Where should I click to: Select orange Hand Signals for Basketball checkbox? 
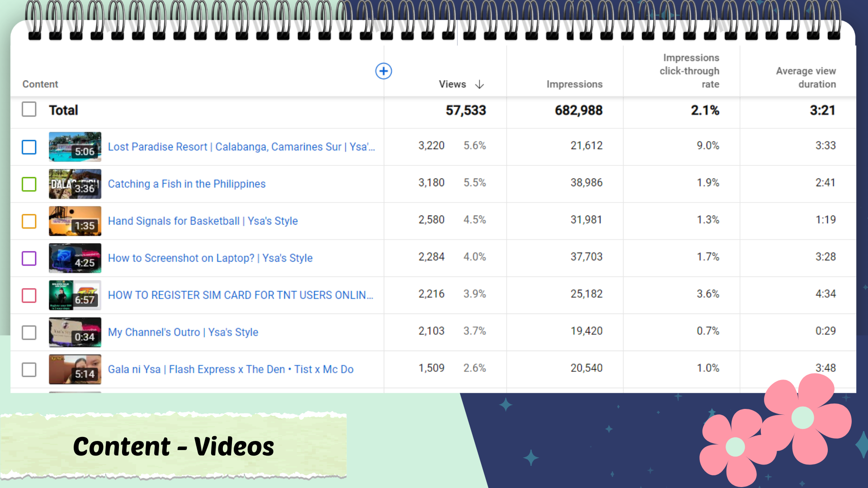(29, 221)
